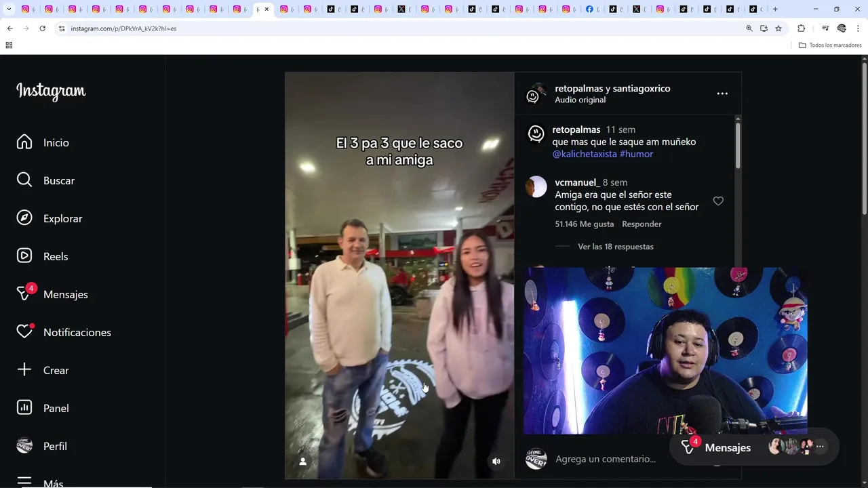Open the Chrome profile avatar
The image size is (868, 488).
[x=842, y=28]
